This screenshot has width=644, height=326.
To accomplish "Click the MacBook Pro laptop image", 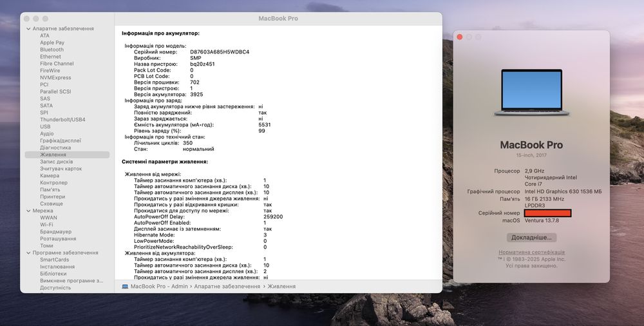I will tap(531, 93).
